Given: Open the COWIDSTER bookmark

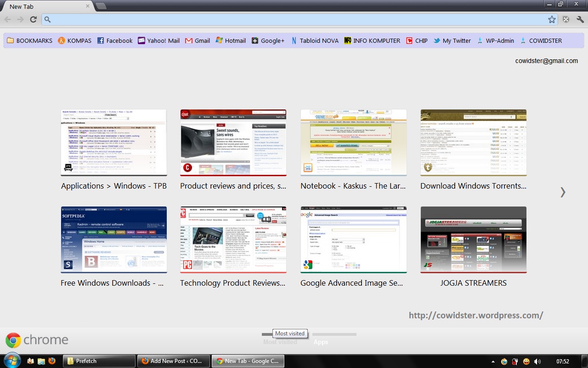Looking at the screenshot, I should point(541,40).
